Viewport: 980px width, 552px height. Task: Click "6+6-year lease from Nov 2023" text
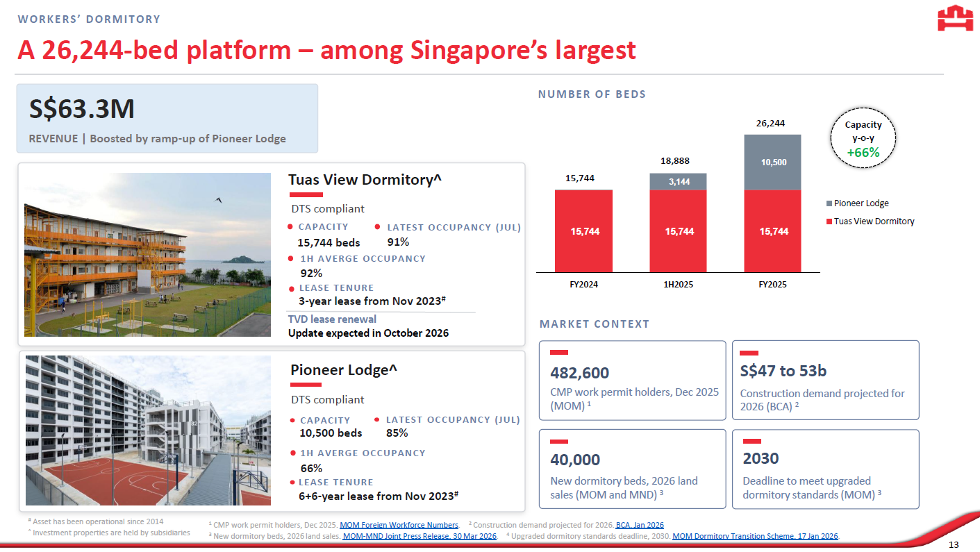coord(378,496)
